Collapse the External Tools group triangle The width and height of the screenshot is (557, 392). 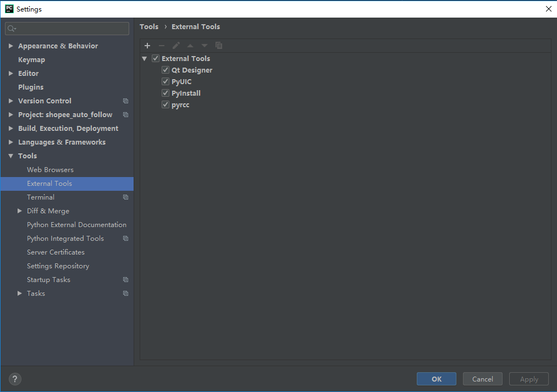tap(144, 59)
